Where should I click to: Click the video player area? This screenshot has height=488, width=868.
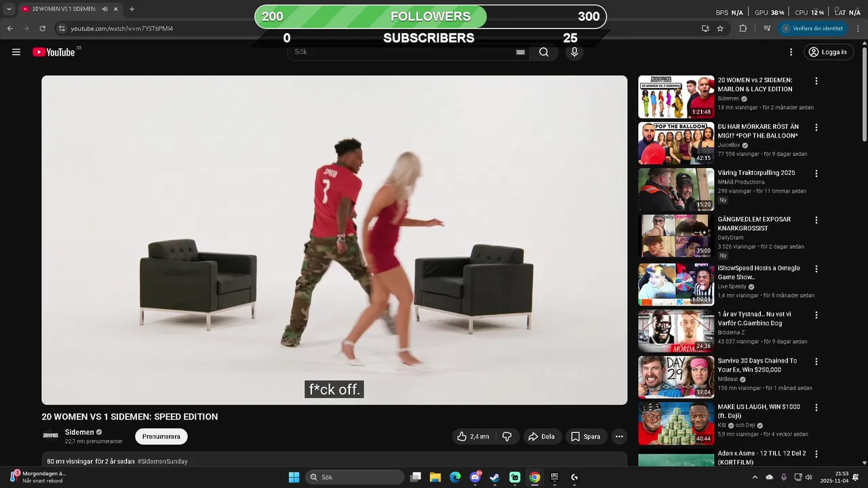coord(334,240)
